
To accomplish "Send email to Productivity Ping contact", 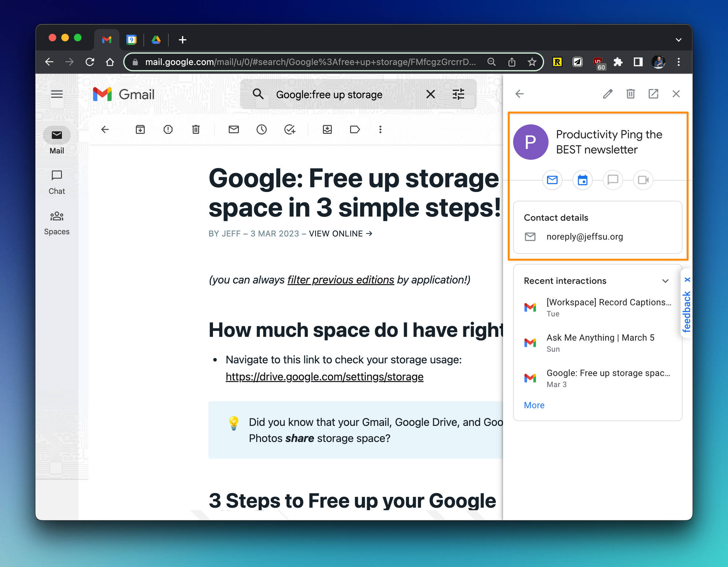I will (x=552, y=180).
